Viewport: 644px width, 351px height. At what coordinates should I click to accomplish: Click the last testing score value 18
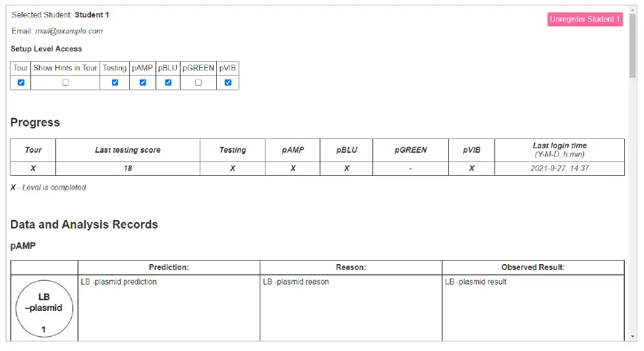pos(128,169)
